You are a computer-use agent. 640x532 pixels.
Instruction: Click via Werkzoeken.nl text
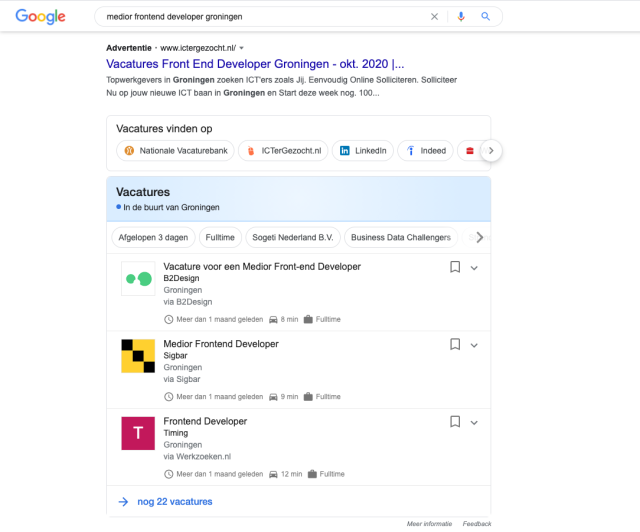197,456
